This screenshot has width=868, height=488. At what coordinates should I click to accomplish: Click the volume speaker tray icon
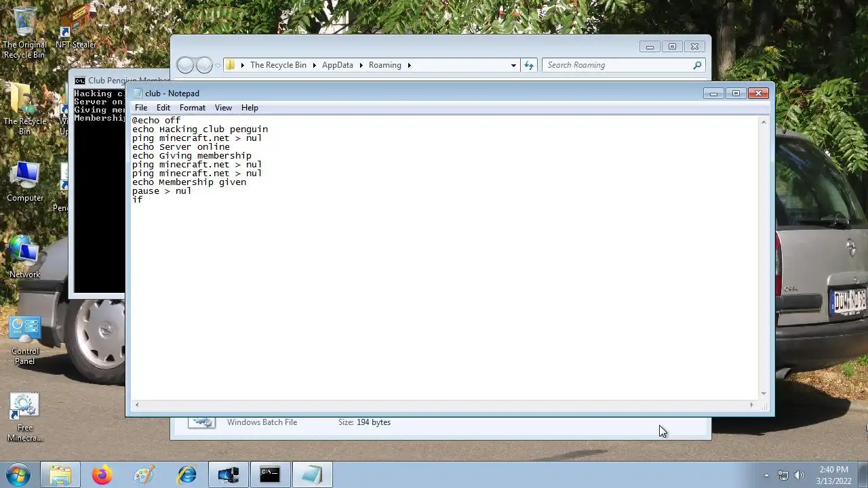click(800, 475)
